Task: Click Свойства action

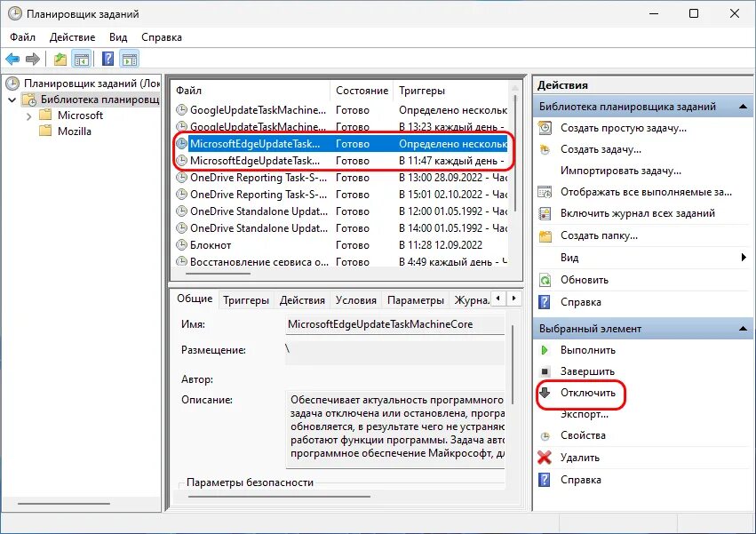Action: click(583, 435)
